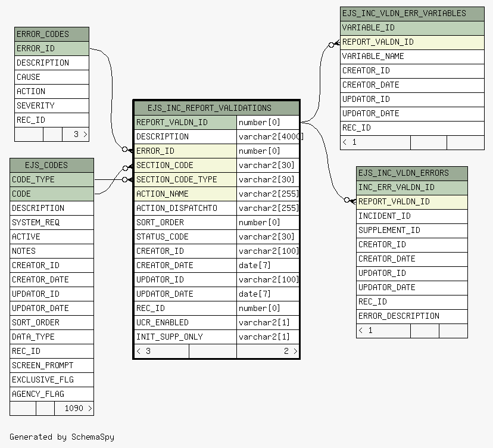Image resolution: width=493 pixels, height=448 pixels.
Task: Click the date[7] type beside CREATOR_DATE
Action: click(268, 265)
